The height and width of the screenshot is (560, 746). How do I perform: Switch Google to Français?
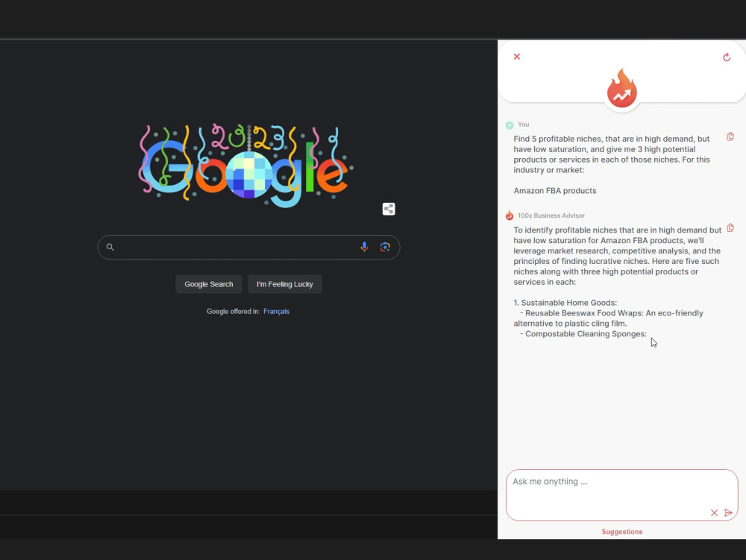[277, 312]
